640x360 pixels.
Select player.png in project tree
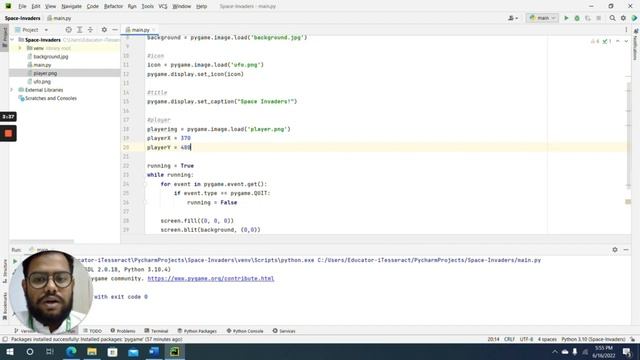[x=45, y=73]
